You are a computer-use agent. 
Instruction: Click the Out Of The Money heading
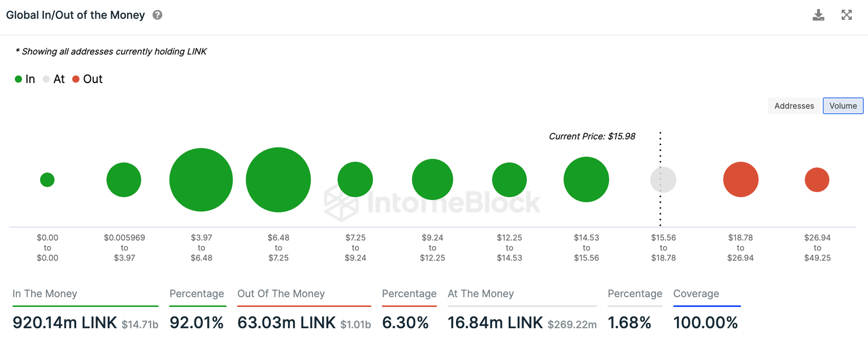coord(281,294)
